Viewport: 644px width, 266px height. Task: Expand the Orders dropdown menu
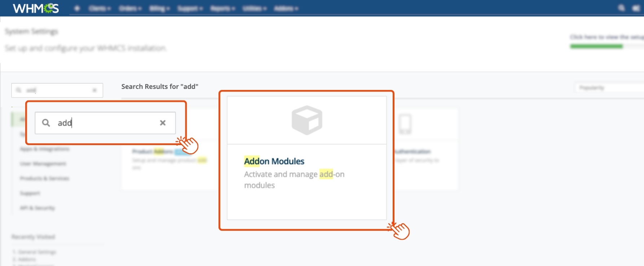pyautogui.click(x=130, y=8)
